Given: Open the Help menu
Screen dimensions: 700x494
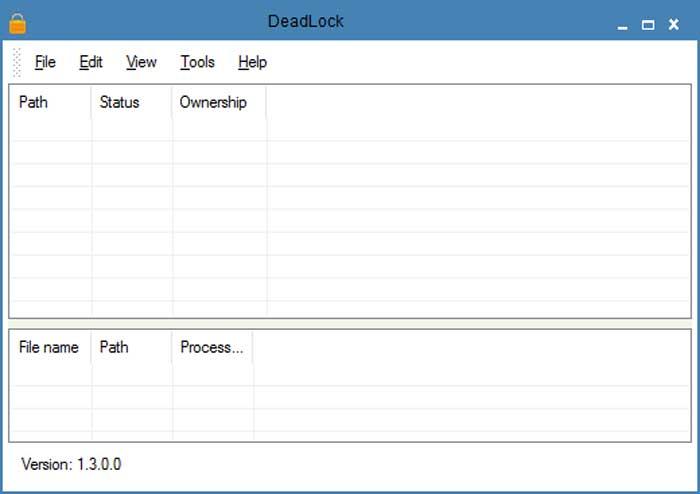Looking at the screenshot, I should tap(252, 62).
